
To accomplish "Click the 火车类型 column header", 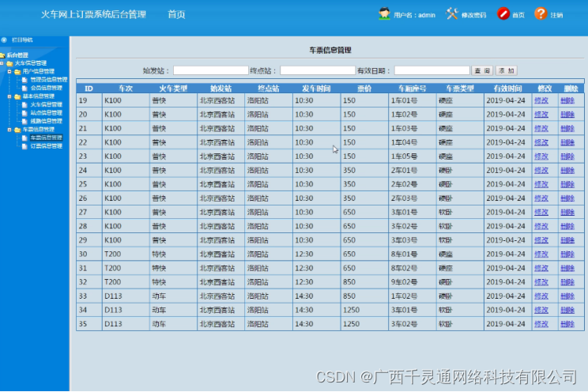I will (173, 89).
